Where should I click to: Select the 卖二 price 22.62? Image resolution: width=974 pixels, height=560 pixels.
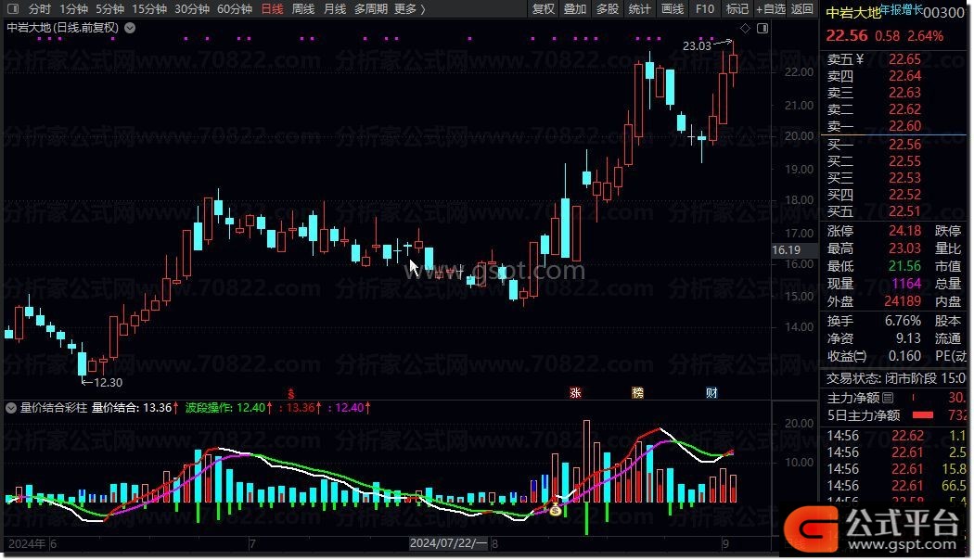[904, 109]
